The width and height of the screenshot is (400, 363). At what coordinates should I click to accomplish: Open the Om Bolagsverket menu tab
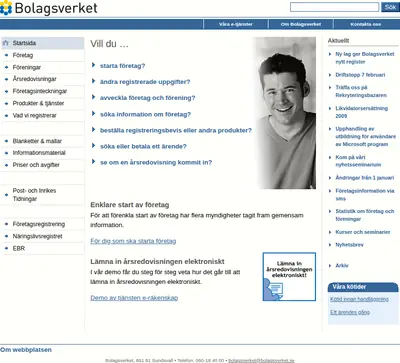point(301,24)
